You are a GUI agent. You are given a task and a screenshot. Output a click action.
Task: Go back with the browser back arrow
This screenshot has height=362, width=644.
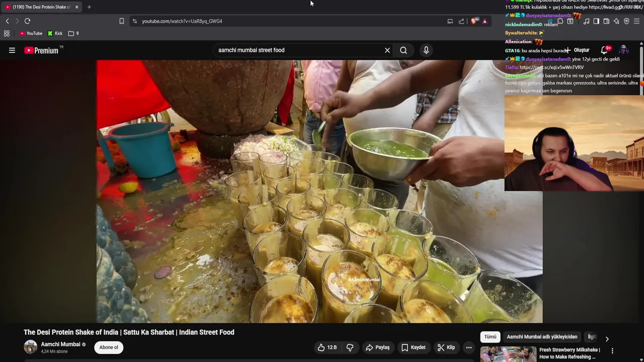click(7, 21)
